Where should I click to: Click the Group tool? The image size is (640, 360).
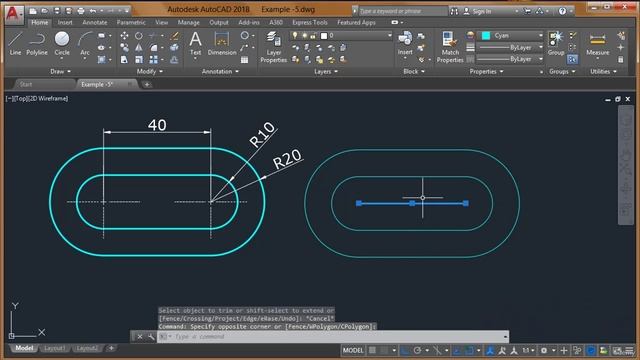click(556, 43)
